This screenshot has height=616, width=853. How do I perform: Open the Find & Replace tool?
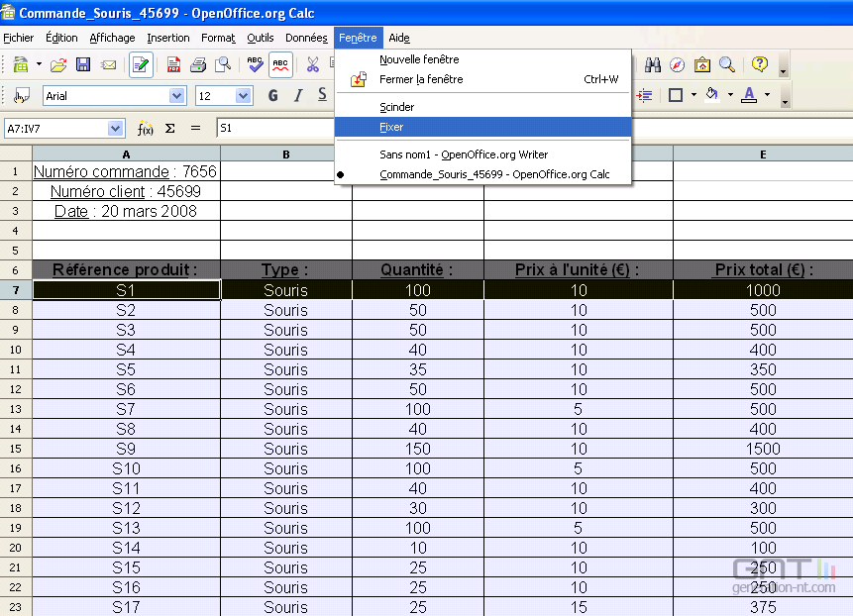tap(653, 64)
